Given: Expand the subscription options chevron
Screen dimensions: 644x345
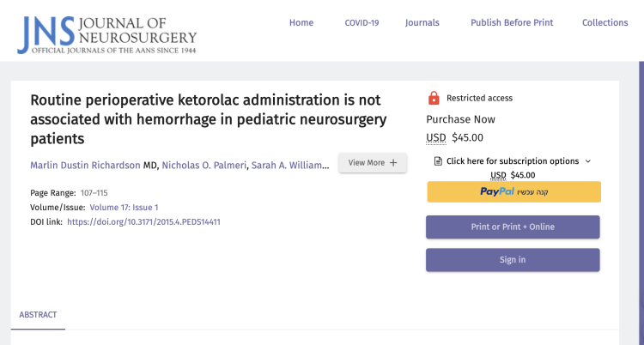Looking at the screenshot, I should click(588, 161).
